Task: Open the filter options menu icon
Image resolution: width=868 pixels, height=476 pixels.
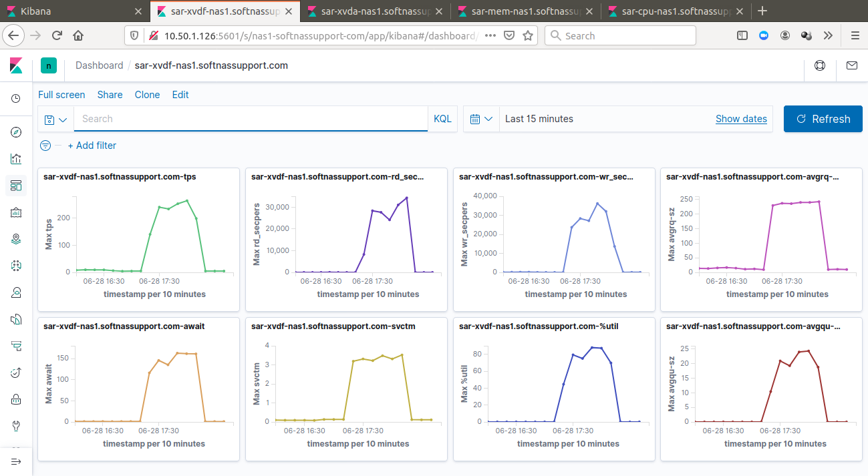Action: point(45,146)
